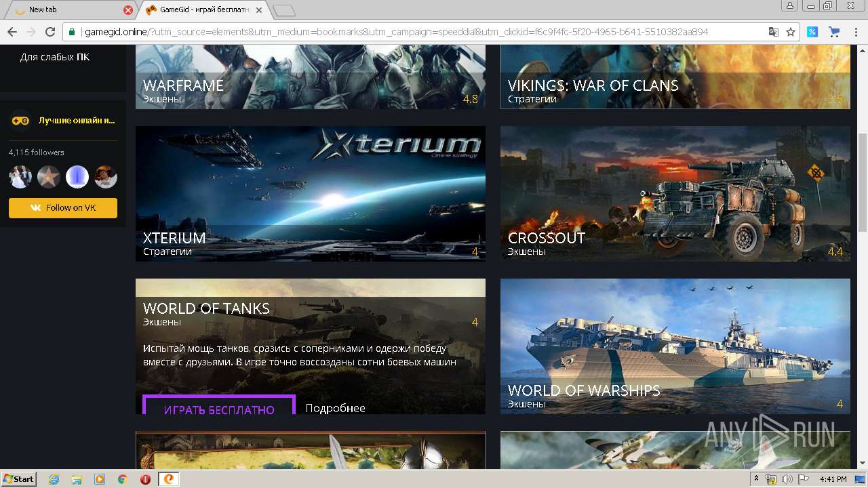Click the gamepad VK group logo

20,120
